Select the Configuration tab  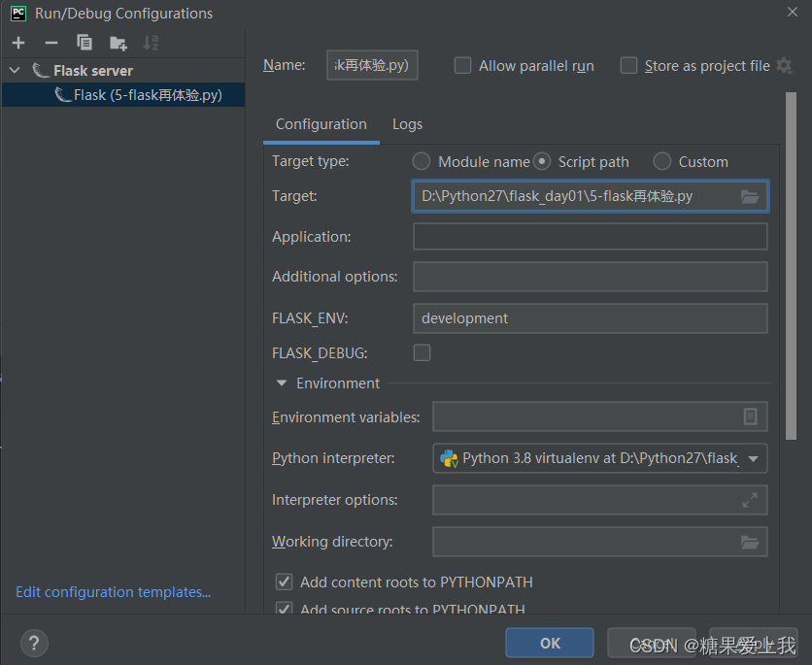click(x=321, y=124)
